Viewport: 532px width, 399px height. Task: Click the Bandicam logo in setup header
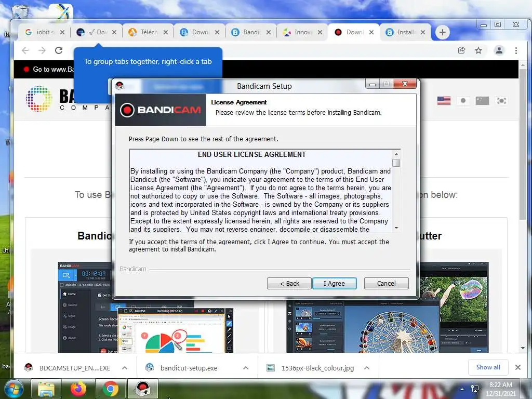[x=161, y=110]
